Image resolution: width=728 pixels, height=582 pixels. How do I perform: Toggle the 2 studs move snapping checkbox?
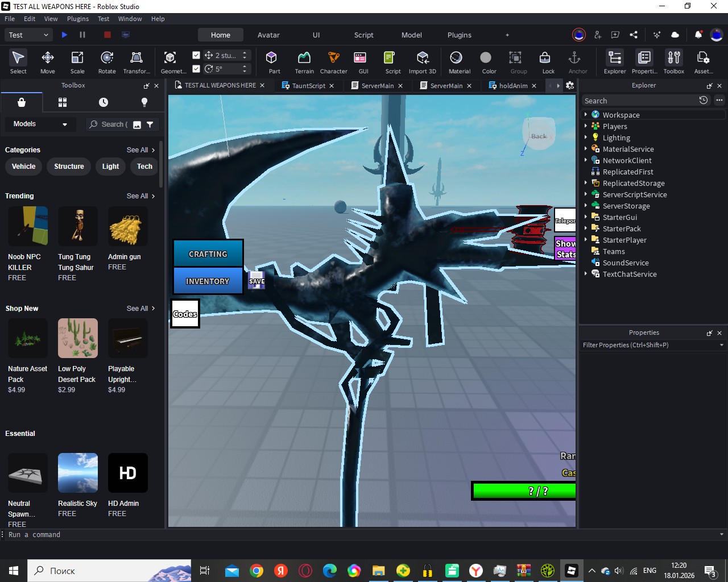tap(196, 55)
